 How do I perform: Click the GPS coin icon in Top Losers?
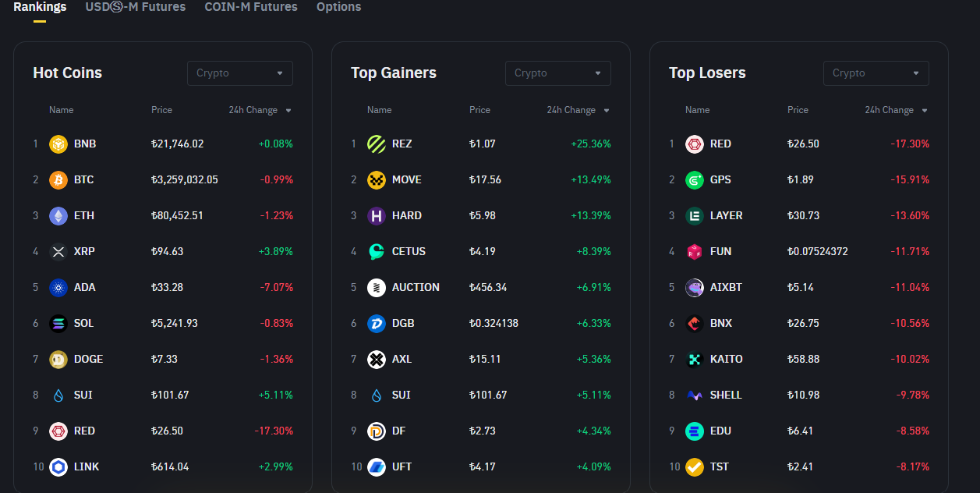pyautogui.click(x=695, y=180)
